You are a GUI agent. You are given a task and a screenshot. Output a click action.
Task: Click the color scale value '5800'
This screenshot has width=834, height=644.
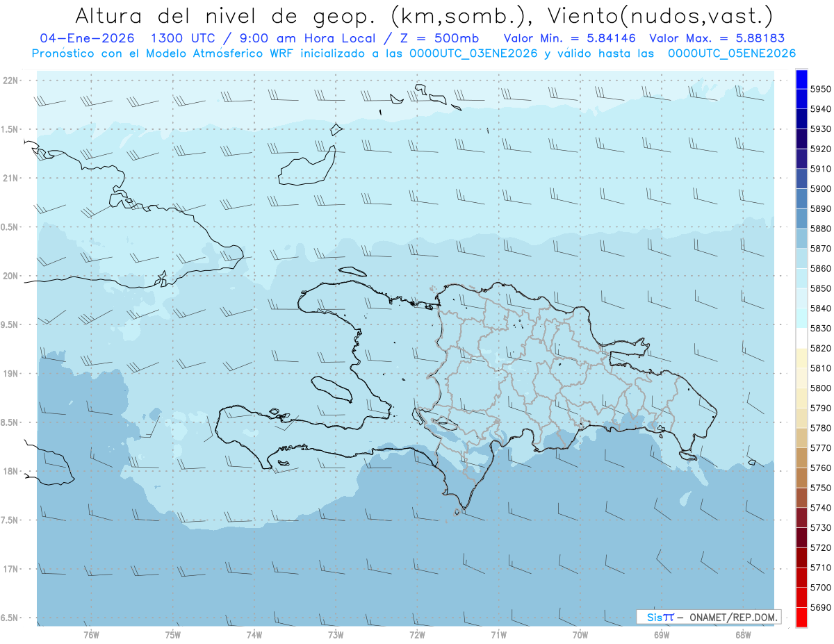tap(821, 388)
